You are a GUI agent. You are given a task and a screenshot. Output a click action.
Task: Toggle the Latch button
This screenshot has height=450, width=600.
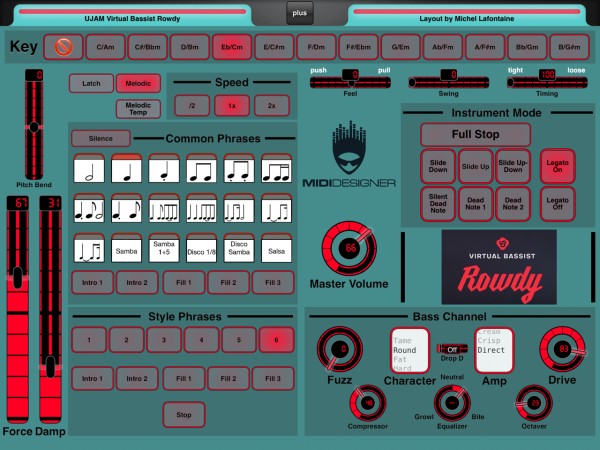click(x=91, y=83)
